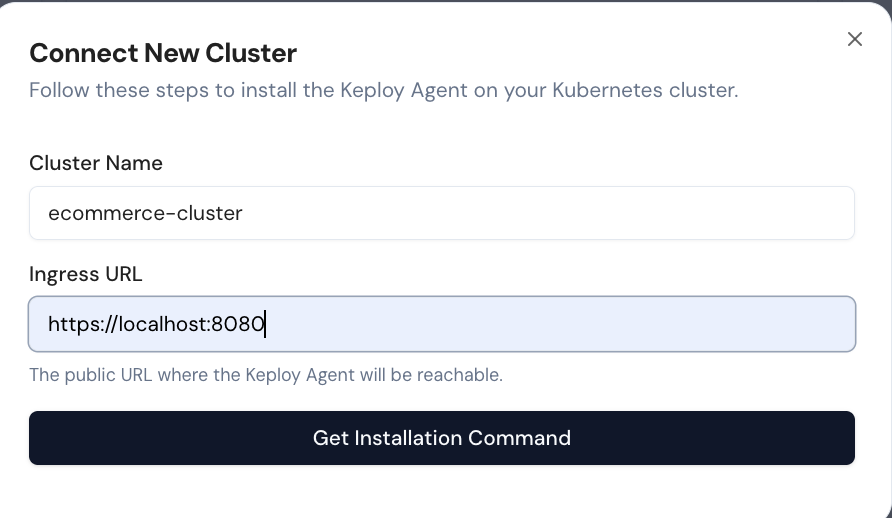Click 'localhost' inside the Ingress URL field
This screenshot has height=518, width=892.
163,324
